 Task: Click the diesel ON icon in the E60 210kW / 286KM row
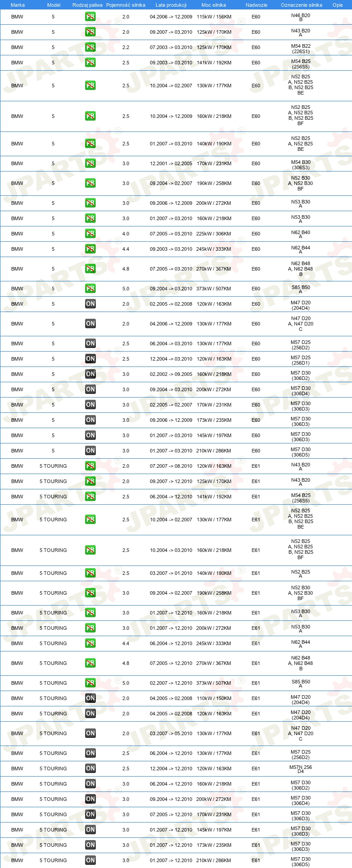tap(90, 451)
